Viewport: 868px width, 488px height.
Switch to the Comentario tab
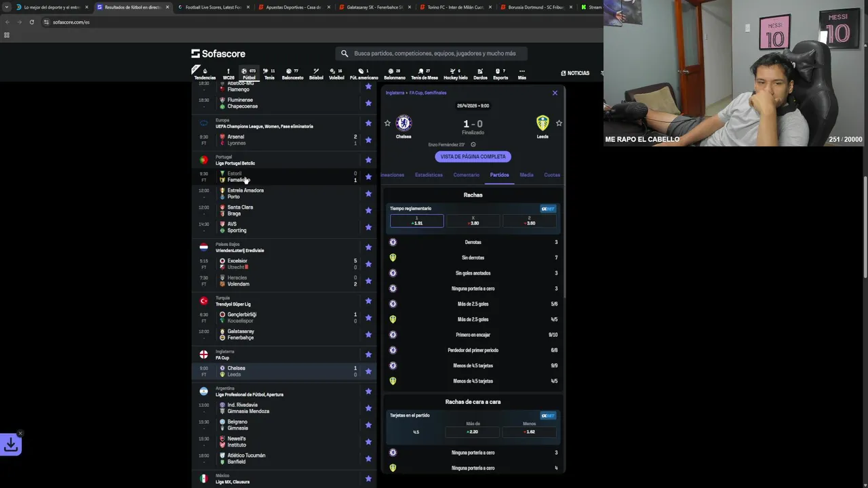[466, 175]
